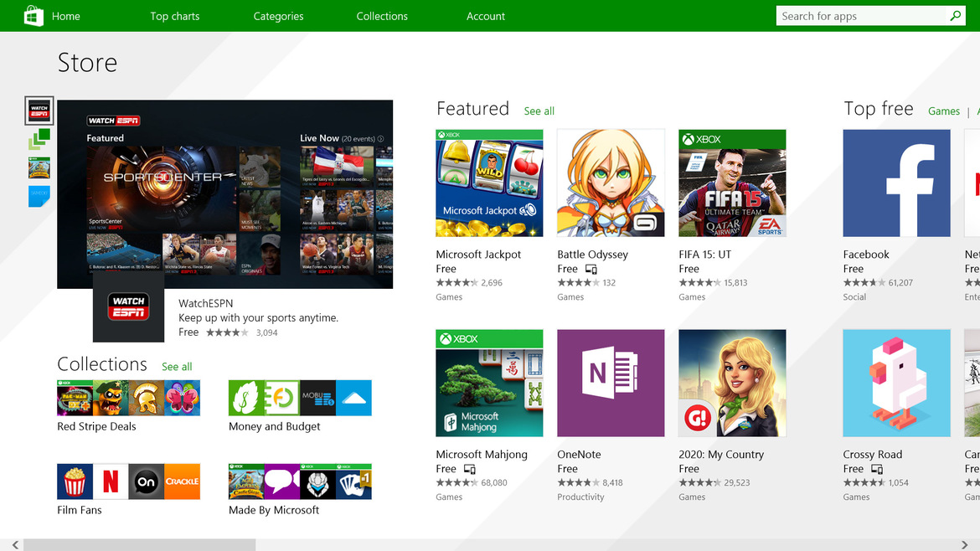
Task: See all Collections
Action: tap(177, 367)
